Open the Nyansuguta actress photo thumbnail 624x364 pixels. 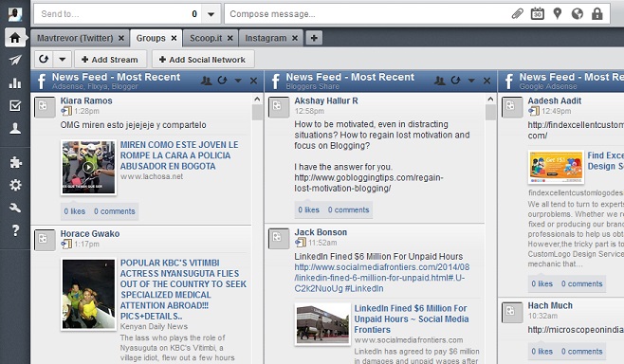coord(88,295)
